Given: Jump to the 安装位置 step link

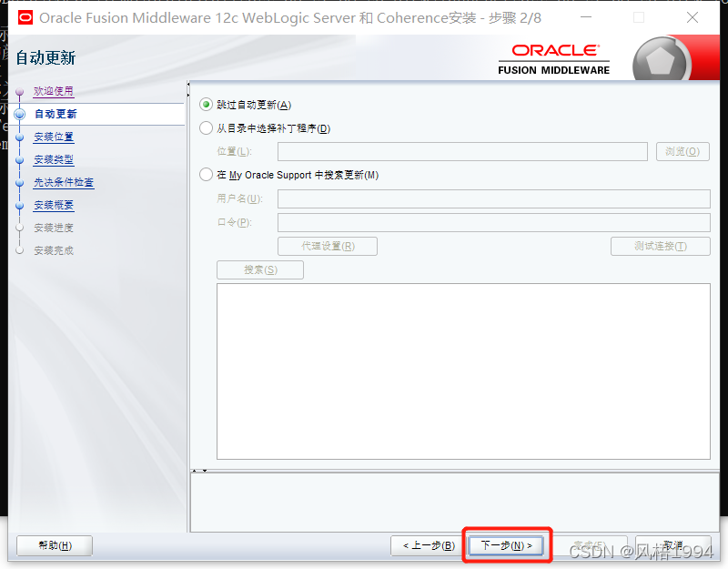Looking at the screenshot, I should (x=54, y=137).
